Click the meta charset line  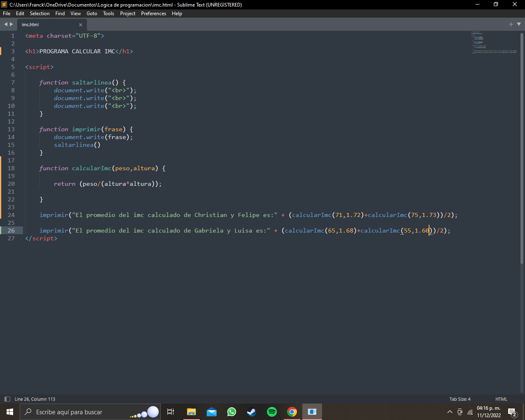coord(65,36)
